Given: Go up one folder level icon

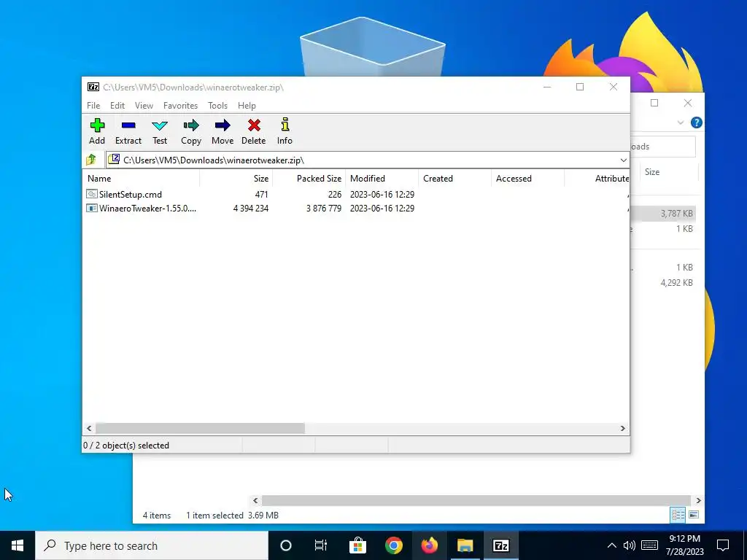Looking at the screenshot, I should coord(91,160).
